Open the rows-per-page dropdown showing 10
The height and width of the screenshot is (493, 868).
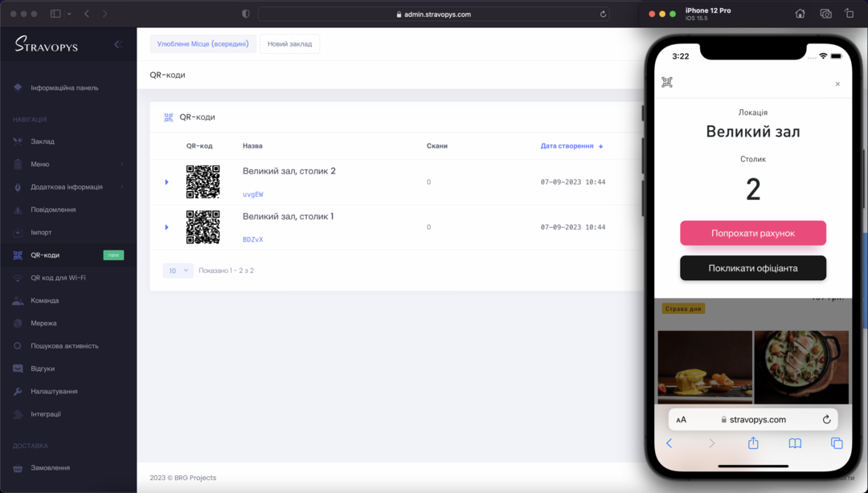[178, 271]
